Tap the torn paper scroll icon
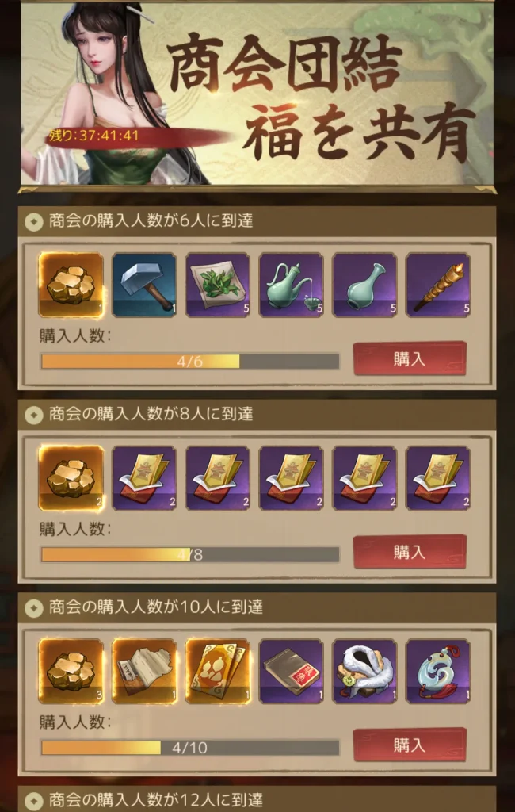515x812 pixels. coord(144,671)
